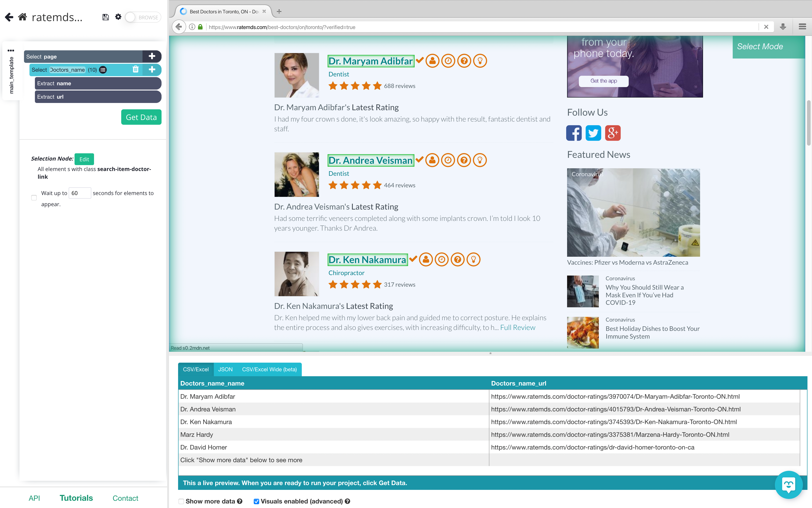Open project settings gear icon
812x508 pixels.
click(x=118, y=17)
